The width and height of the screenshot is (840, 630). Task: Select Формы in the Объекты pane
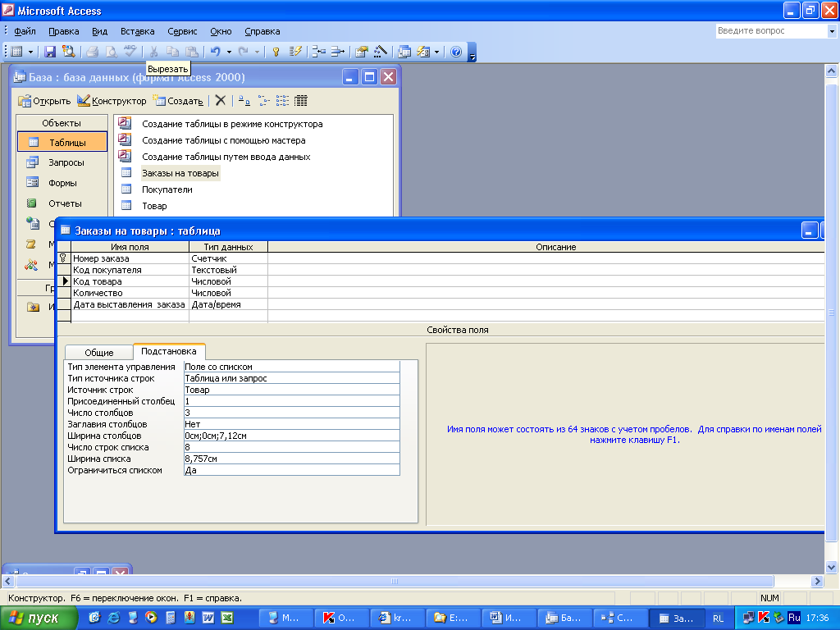[x=62, y=183]
